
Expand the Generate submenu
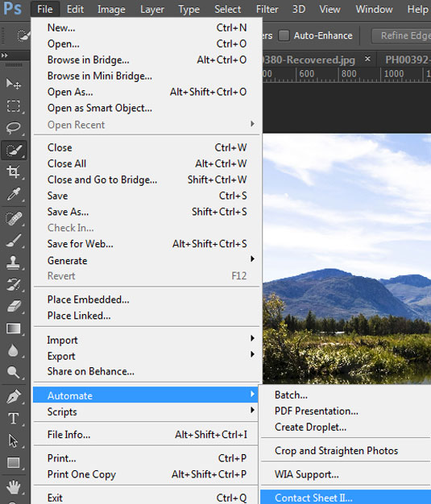[x=146, y=260]
